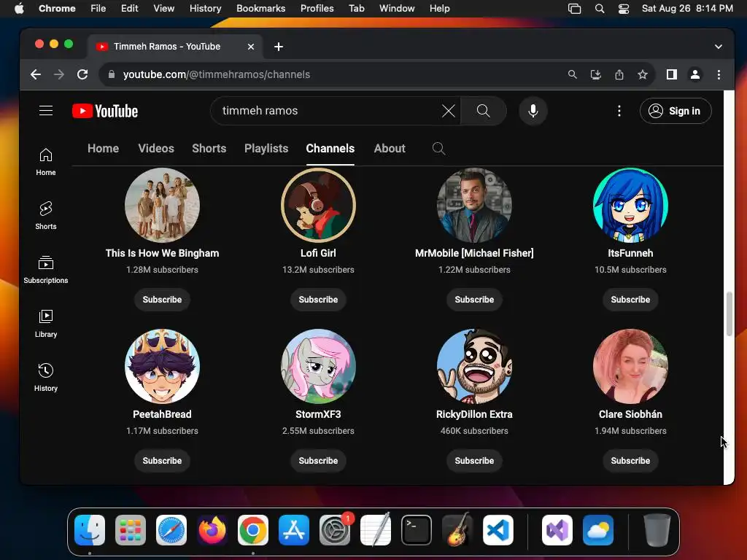
Task: Switch to the Playlists tab
Action: click(266, 149)
